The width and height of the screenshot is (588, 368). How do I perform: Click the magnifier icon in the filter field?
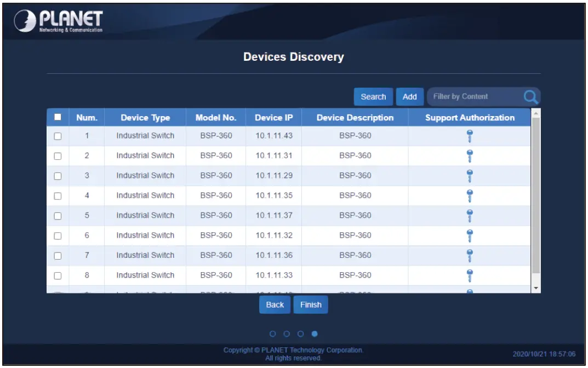click(x=530, y=96)
